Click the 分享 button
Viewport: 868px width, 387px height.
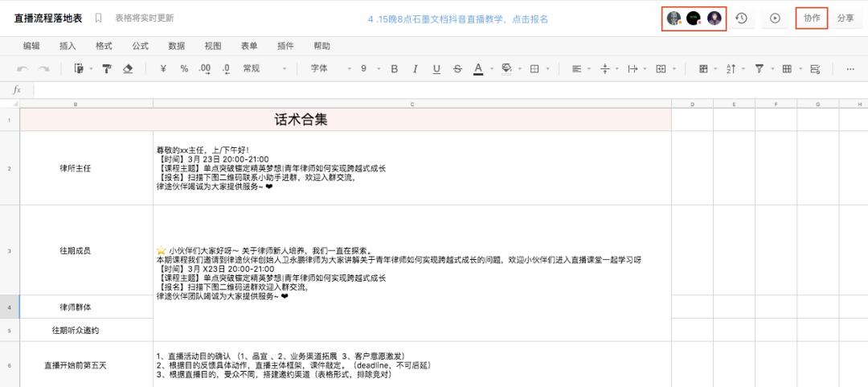click(x=845, y=19)
